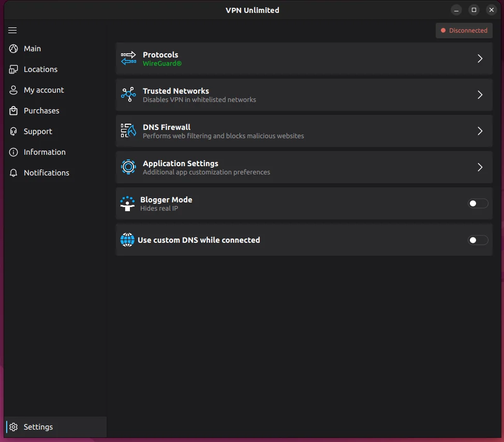Go to Locations in sidebar
Viewport: 504px width, 442px height.
(40, 69)
